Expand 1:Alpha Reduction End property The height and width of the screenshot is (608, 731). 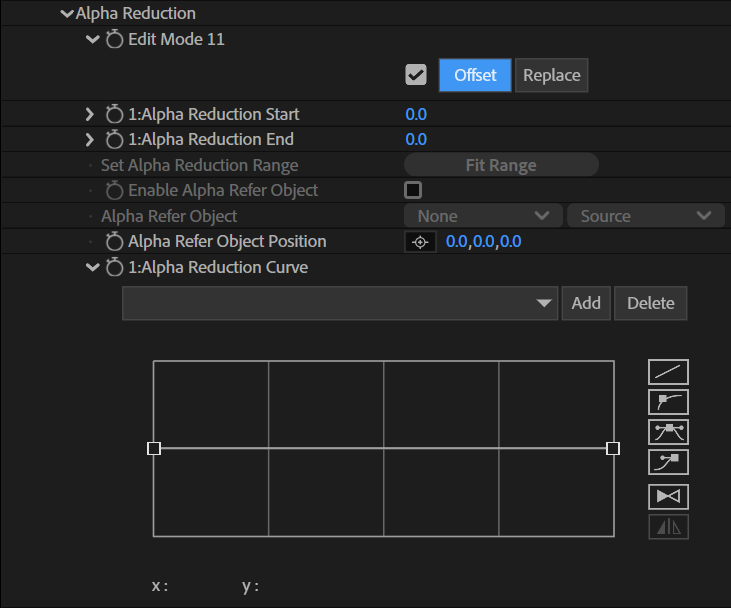click(x=90, y=139)
